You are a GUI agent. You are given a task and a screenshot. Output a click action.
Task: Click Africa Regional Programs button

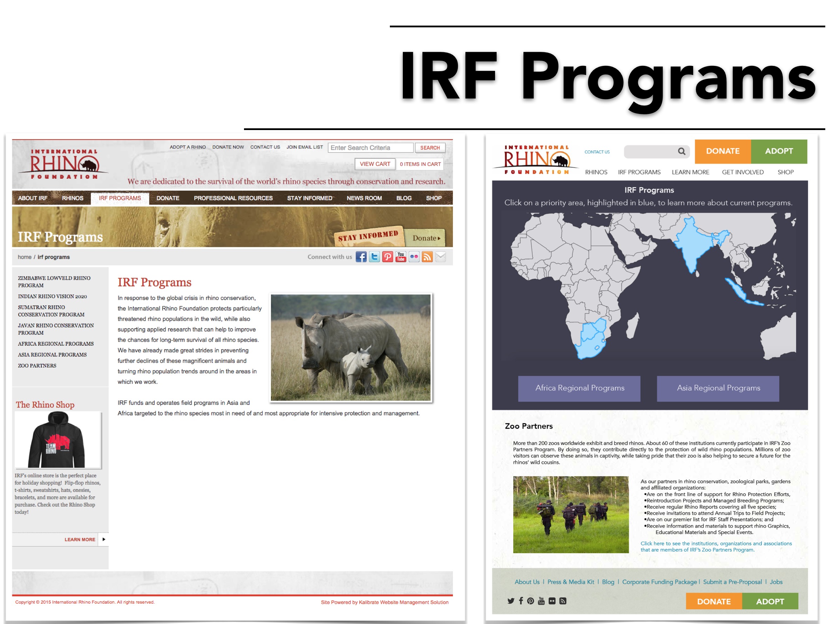579,388
